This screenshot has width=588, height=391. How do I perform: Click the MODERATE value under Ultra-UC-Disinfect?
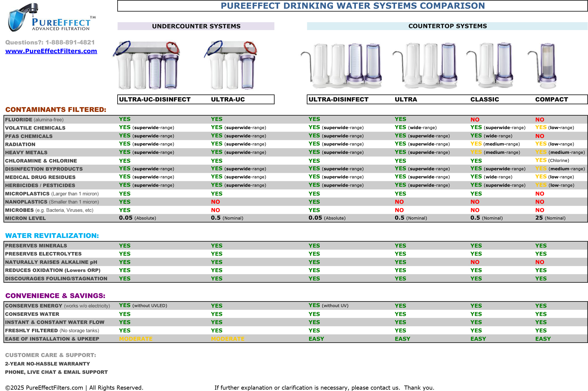[136, 339]
